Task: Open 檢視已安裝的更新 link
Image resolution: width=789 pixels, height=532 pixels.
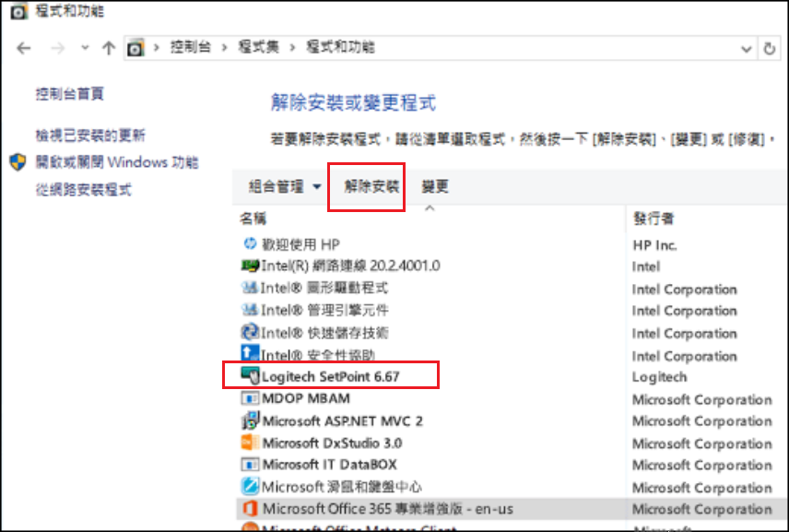Action: tap(90, 136)
